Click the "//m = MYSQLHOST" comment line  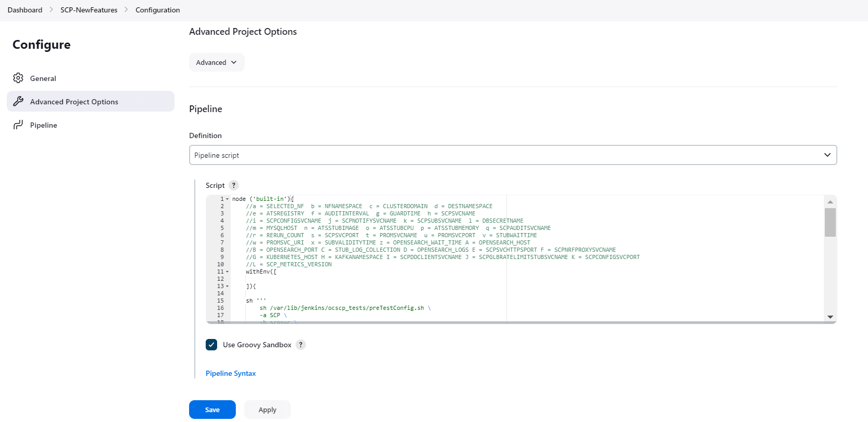(x=398, y=228)
